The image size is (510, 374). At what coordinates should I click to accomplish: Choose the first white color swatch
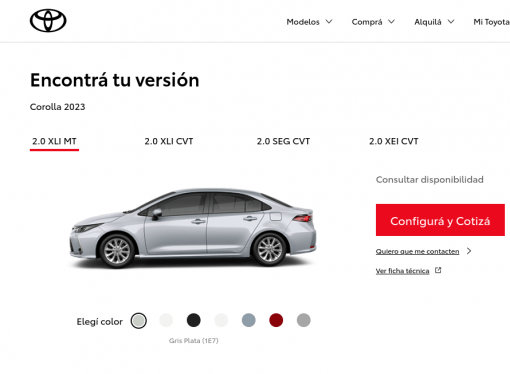pos(166,320)
